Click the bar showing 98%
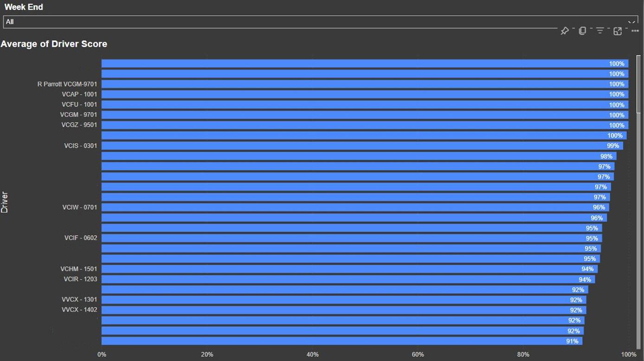Viewport: 644px width, 361px height. 359,156
